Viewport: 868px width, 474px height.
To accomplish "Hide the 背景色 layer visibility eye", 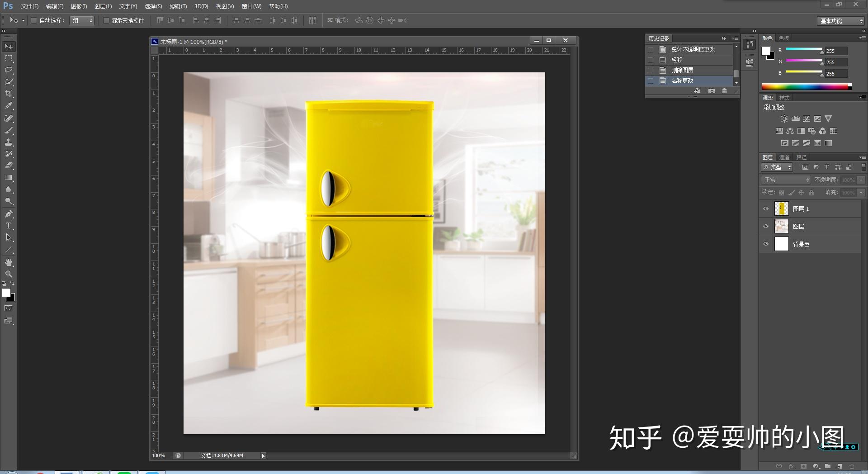I will pos(765,244).
